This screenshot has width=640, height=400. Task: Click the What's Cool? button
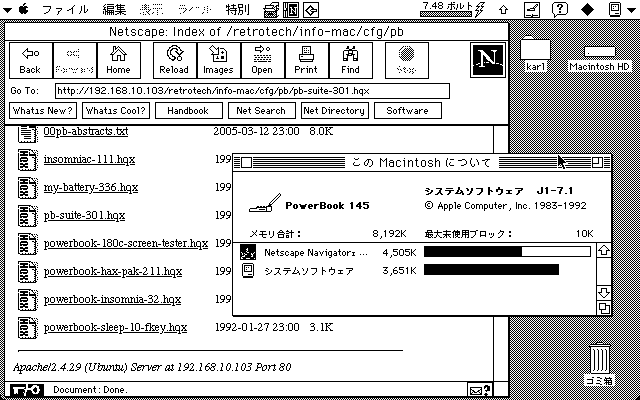(x=116, y=111)
